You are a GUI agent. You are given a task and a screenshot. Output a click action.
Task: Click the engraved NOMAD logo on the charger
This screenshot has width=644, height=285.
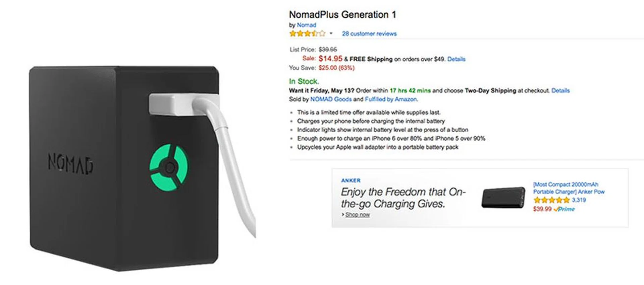click(x=70, y=164)
